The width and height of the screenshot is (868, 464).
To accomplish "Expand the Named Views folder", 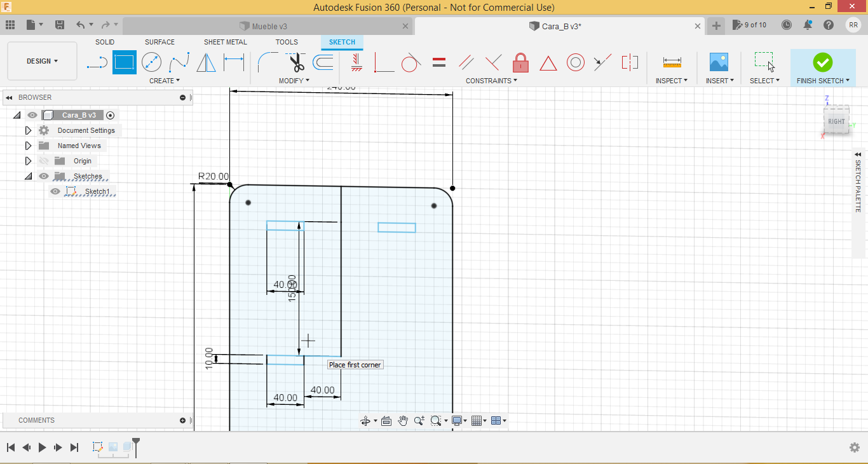I will click(x=28, y=146).
